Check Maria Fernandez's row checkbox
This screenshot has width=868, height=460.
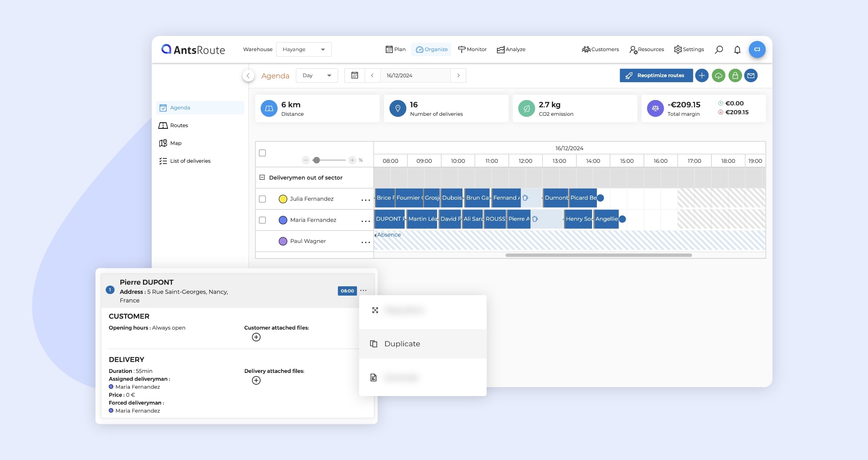click(x=263, y=220)
